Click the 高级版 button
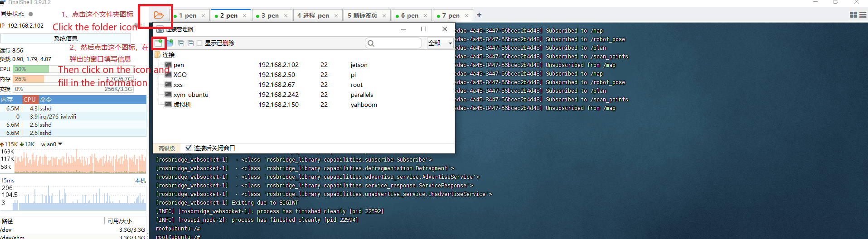Screen dimensions: 868x239 click(166, 148)
